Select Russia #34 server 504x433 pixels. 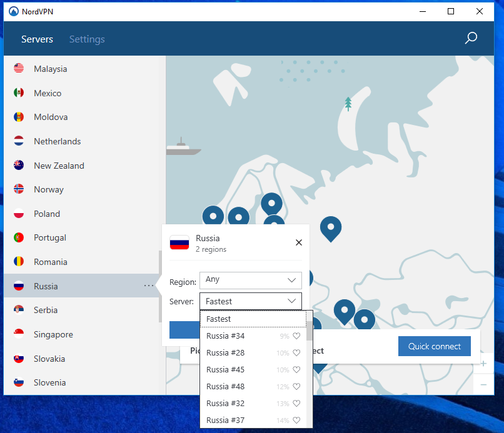(253, 336)
